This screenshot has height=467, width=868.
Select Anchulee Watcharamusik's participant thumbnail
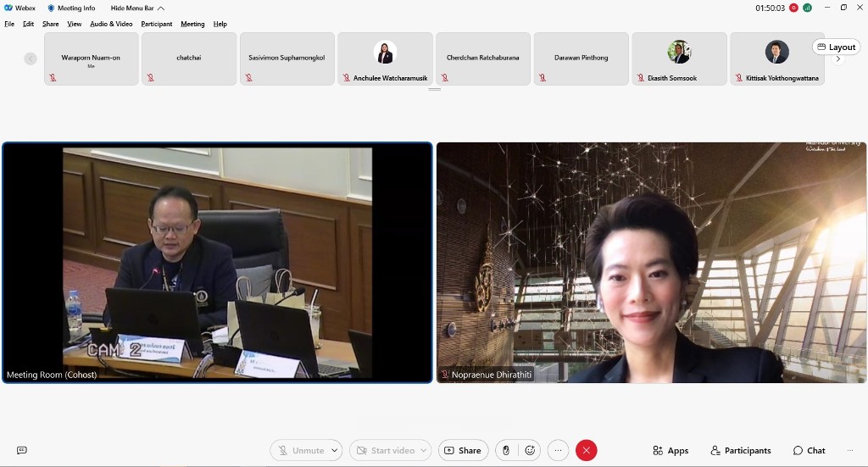[x=385, y=58]
